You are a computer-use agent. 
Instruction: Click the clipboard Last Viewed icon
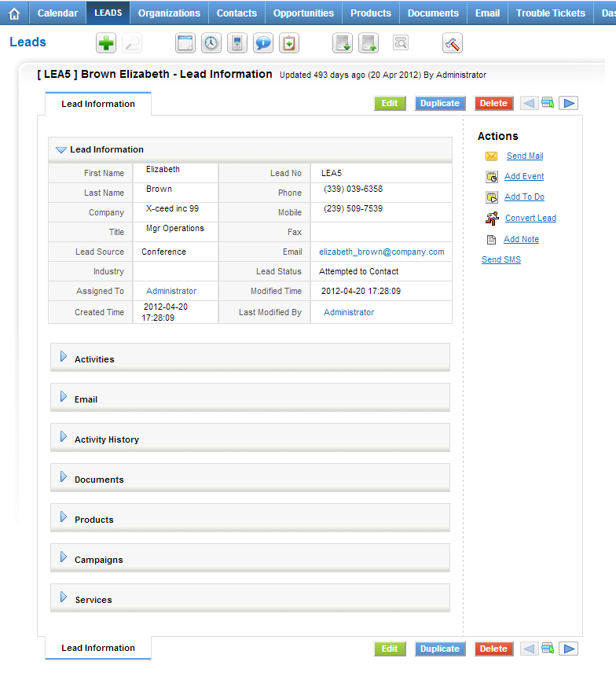pos(289,43)
